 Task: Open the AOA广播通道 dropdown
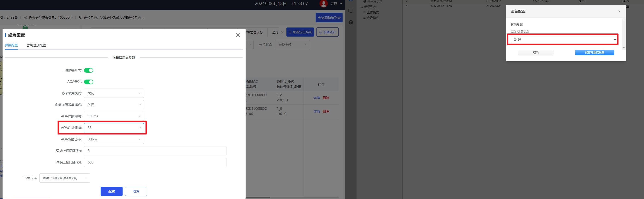coord(114,128)
